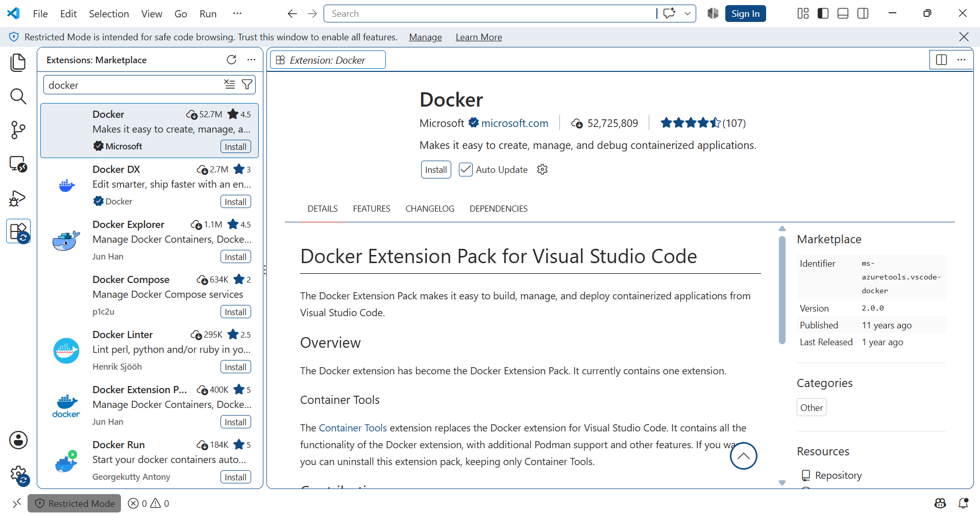The image size is (980, 514).
Task: Open Remote Explorer icon in activity bar
Action: (x=18, y=164)
